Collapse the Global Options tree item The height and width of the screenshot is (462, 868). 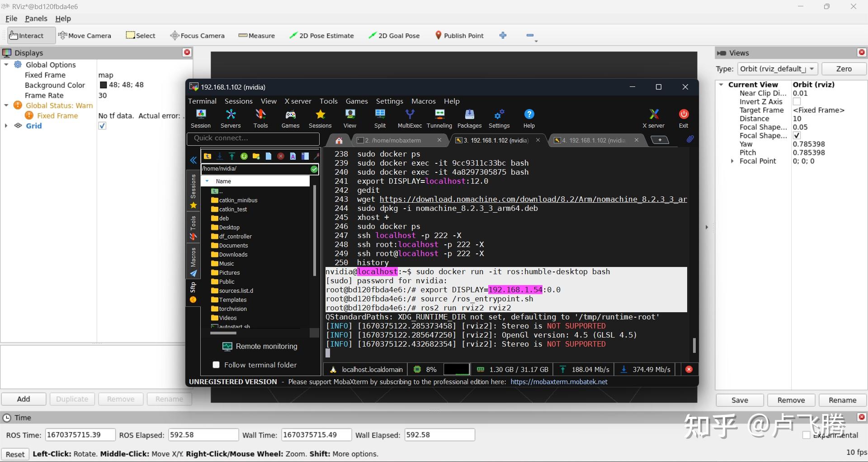click(6, 64)
